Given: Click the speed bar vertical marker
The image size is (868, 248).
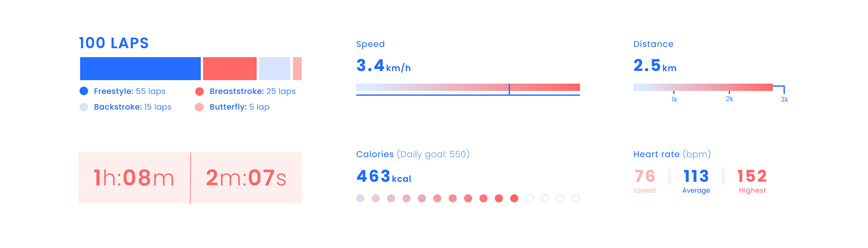Looking at the screenshot, I should [509, 89].
